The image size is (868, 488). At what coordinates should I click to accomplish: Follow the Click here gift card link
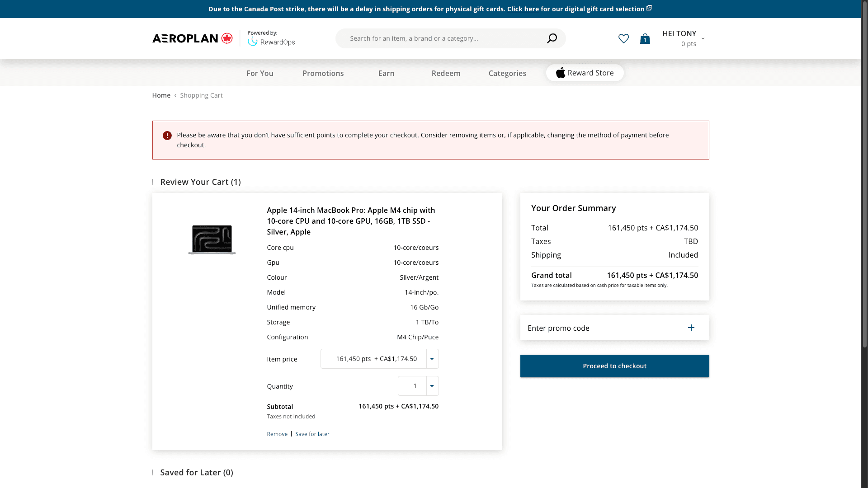523,9
